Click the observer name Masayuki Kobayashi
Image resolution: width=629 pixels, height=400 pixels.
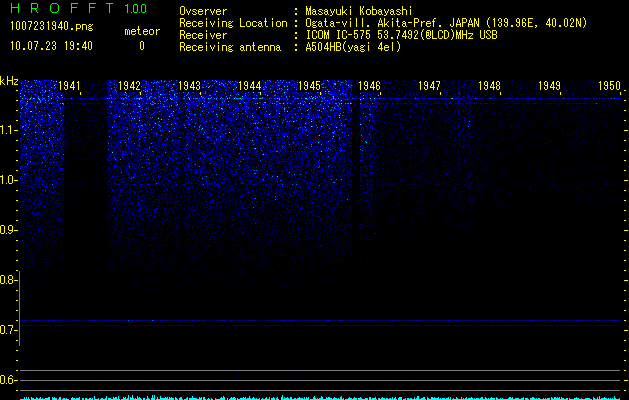pyautogui.click(x=359, y=11)
